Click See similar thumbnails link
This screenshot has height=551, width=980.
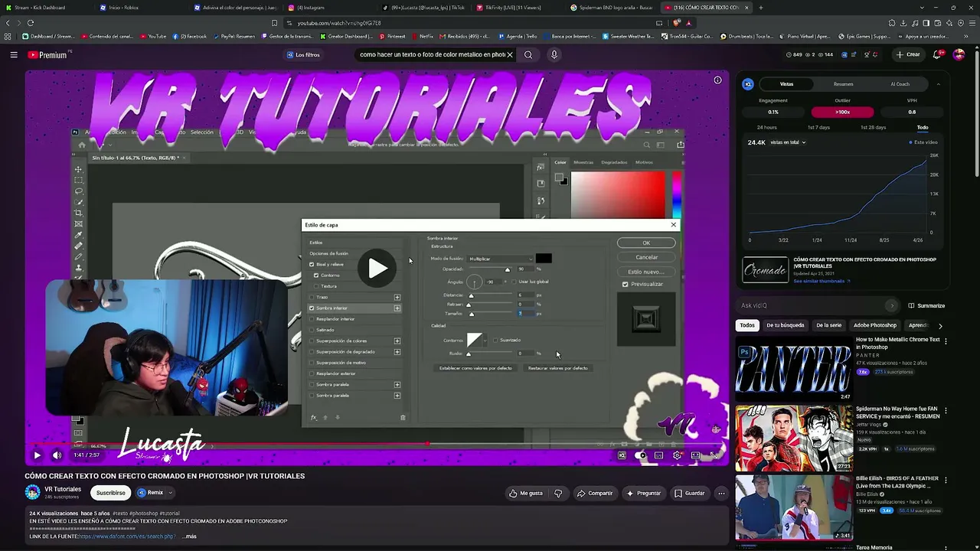pos(821,281)
